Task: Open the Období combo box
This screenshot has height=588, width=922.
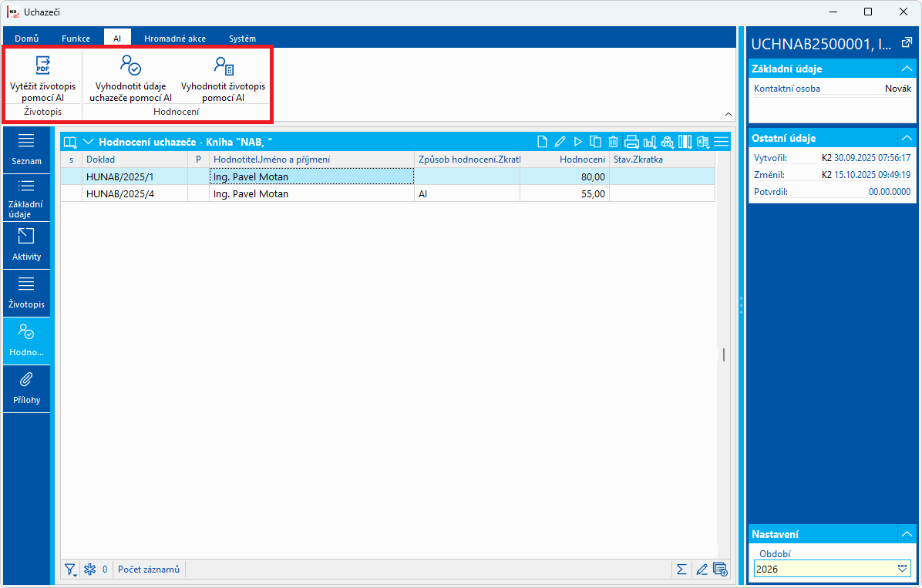Action: (832, 569)
